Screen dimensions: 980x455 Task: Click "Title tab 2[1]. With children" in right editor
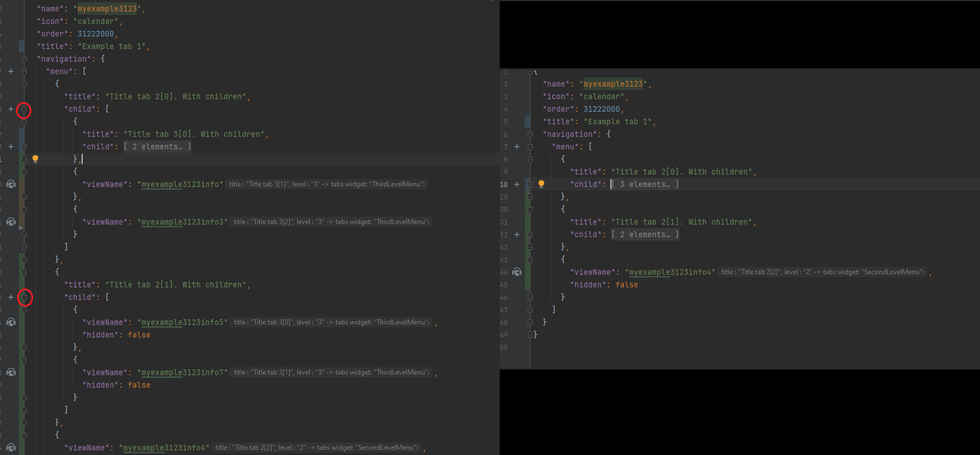pyautogui.click(x=682, y=222)
